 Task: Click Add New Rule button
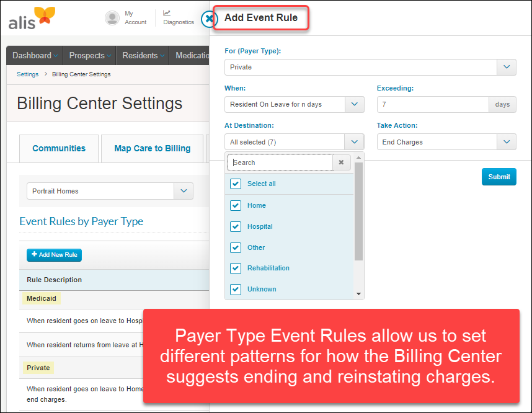pyautogui.click(x=55, y=254)
